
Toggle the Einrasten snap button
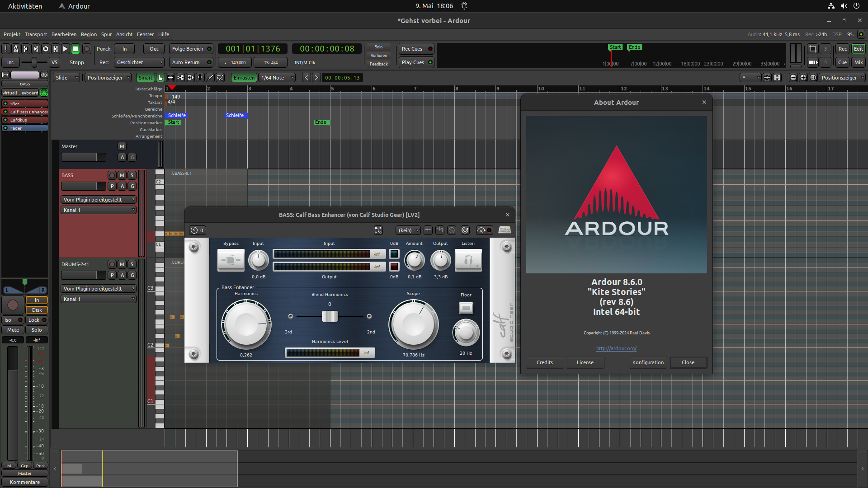pyautogui.click(x=244, y=78)
